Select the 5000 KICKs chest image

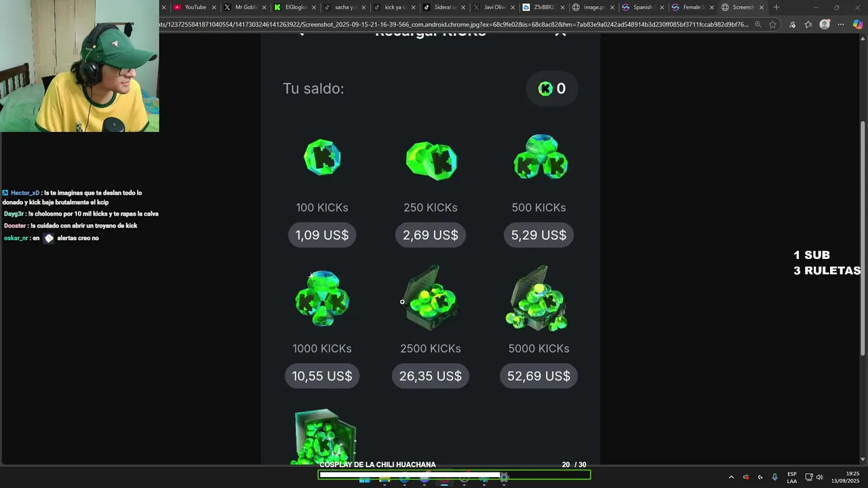[x=536, y=299]
